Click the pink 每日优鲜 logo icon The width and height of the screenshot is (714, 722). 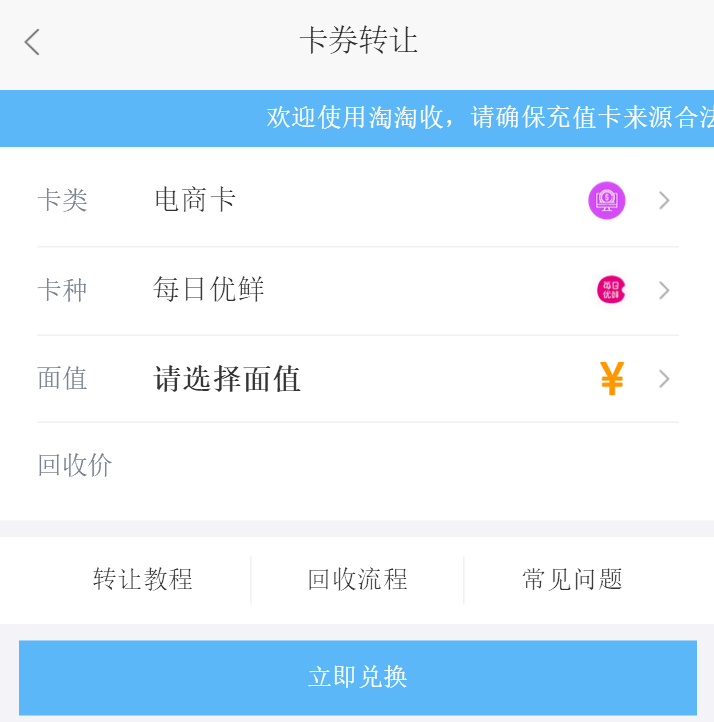[611, 290]
